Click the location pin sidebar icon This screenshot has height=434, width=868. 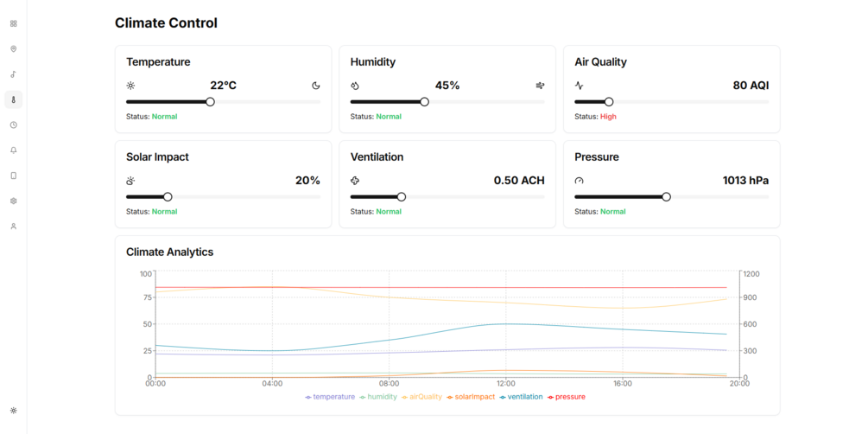coord(13,49)
